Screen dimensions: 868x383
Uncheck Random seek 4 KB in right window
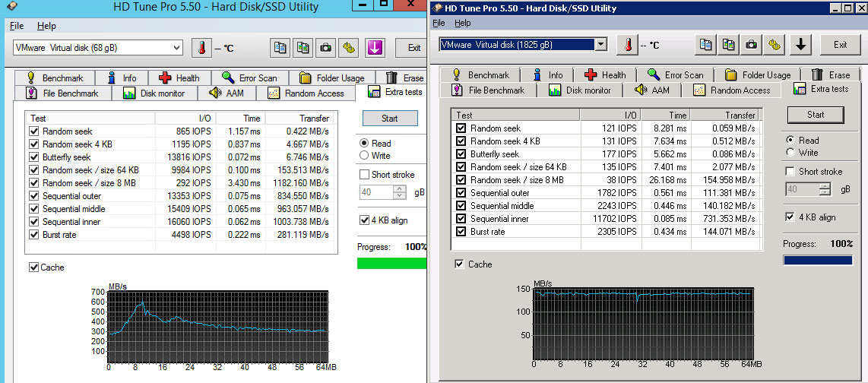[x=461, y=141]
